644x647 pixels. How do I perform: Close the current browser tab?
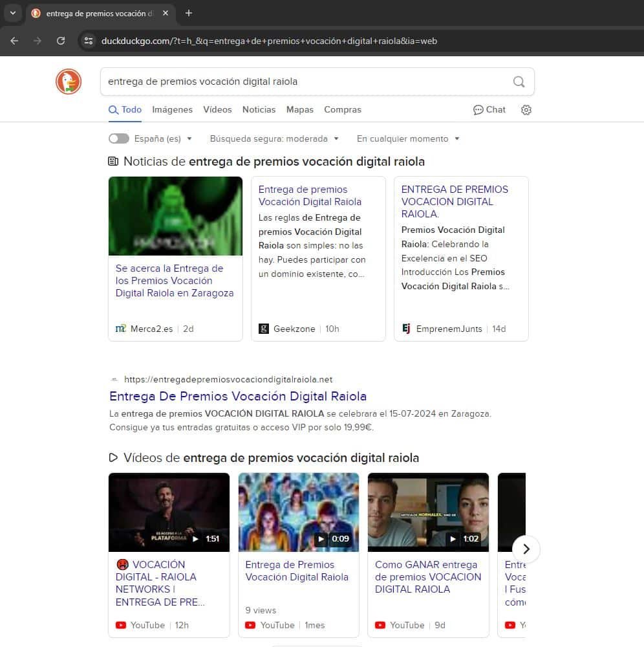[x=166, y=13]
